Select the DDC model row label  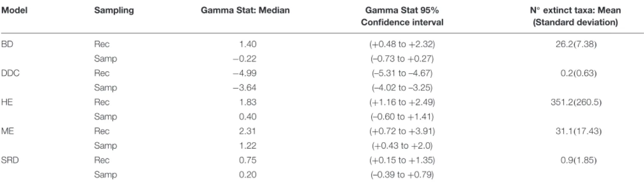pyautogui.click(x=8, y=73)
